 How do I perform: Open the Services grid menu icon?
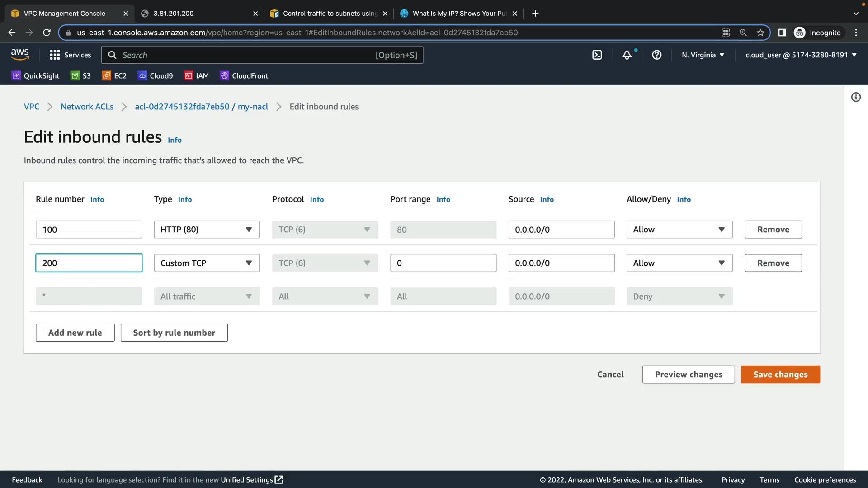[x=55, y=55]
